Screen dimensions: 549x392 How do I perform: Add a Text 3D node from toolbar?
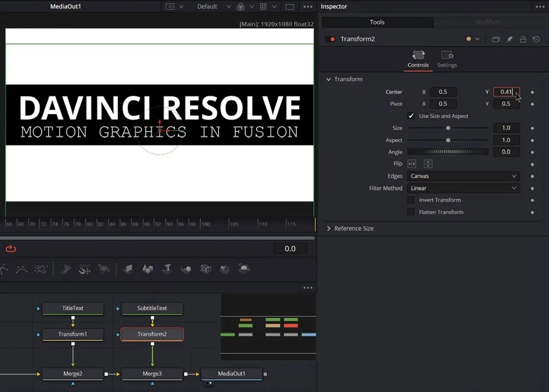tap(167, 269)
